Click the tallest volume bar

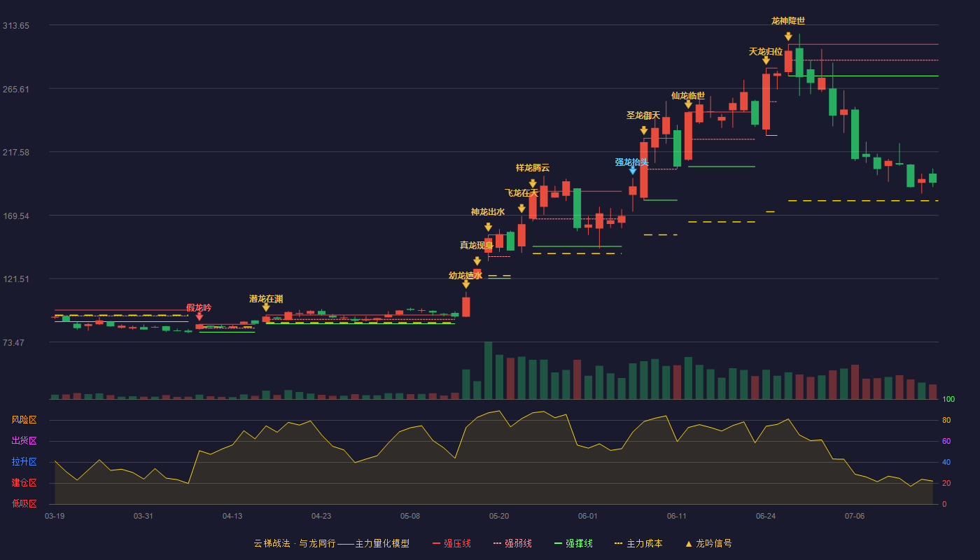coord(488,370)
